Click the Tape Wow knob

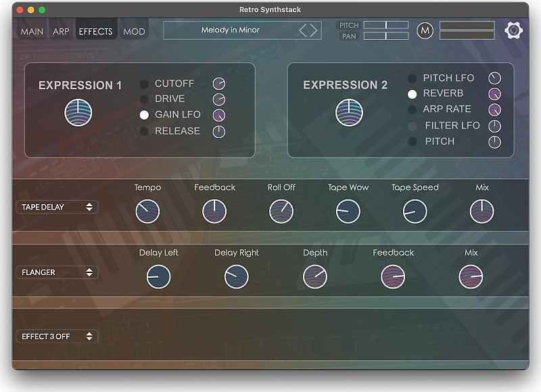(x=348, y=210)
